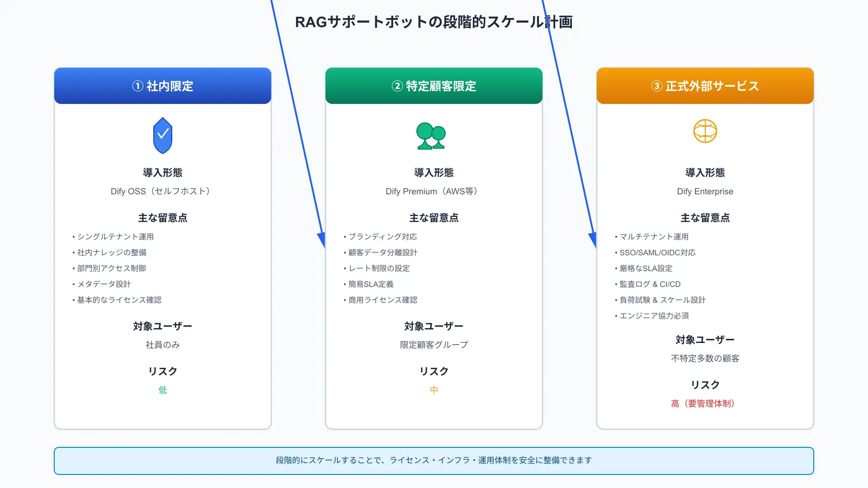Click 主な留意点 heading in the 社内限定 card

tap(163, 218)
